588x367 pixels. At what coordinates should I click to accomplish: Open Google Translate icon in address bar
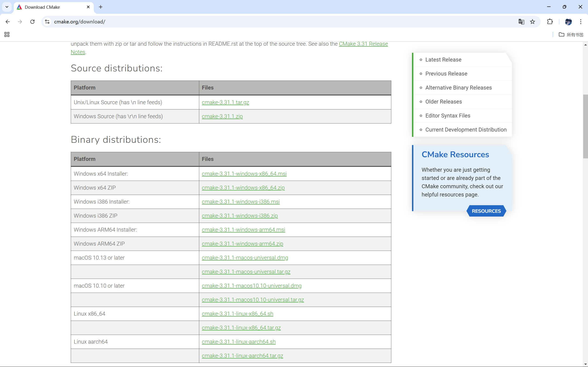pyautogui.click(x=521, y=22)
